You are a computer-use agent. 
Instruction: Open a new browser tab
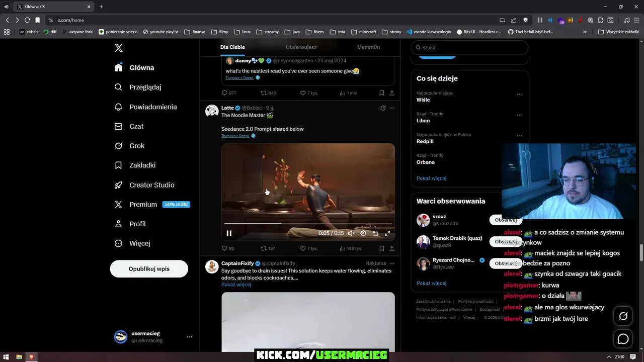(101, 7)
